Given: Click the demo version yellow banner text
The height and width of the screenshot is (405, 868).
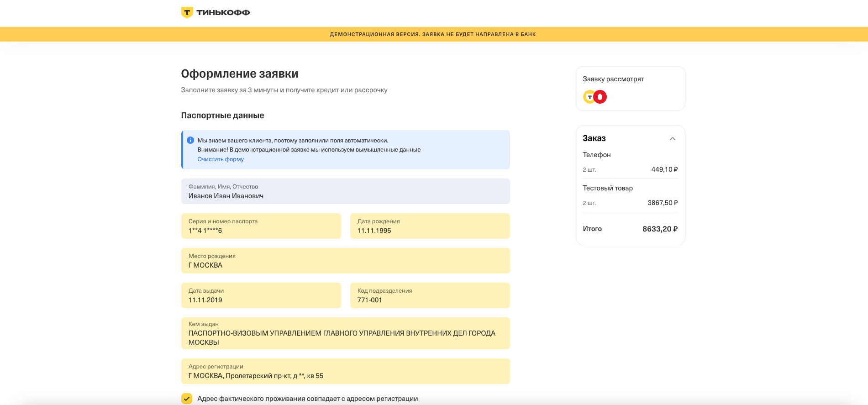Looking at the screenshot, I should coord(433,34).
